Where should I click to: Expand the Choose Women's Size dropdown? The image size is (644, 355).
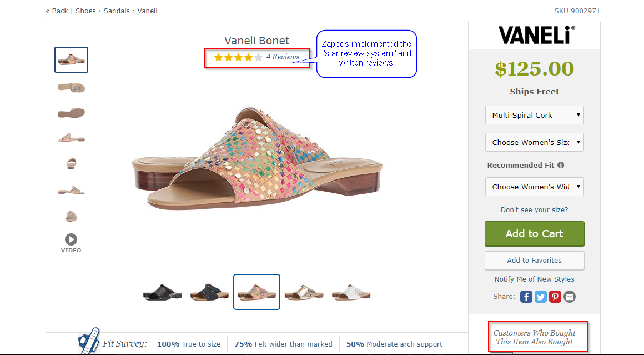pyautogui.click(x=534, y=142)
